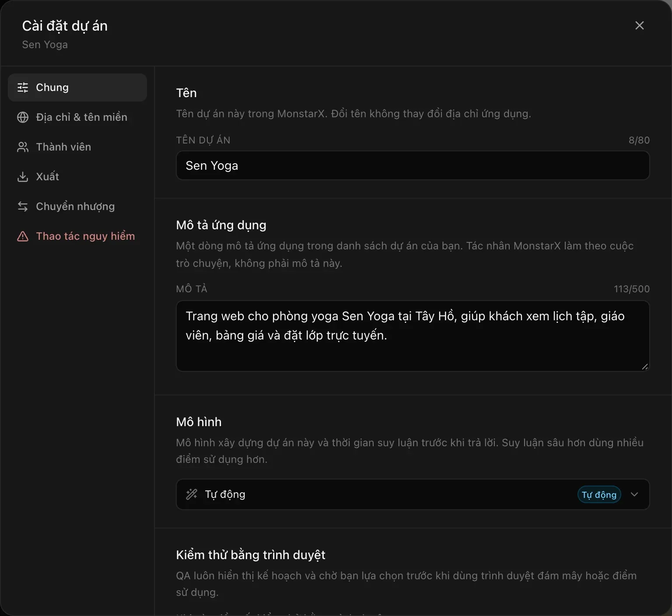The height and width of the screenshot is (616, 672).
Task: Click the Kiểm thử bằng trình duyệt heading
Action: (x=251, y=555)
